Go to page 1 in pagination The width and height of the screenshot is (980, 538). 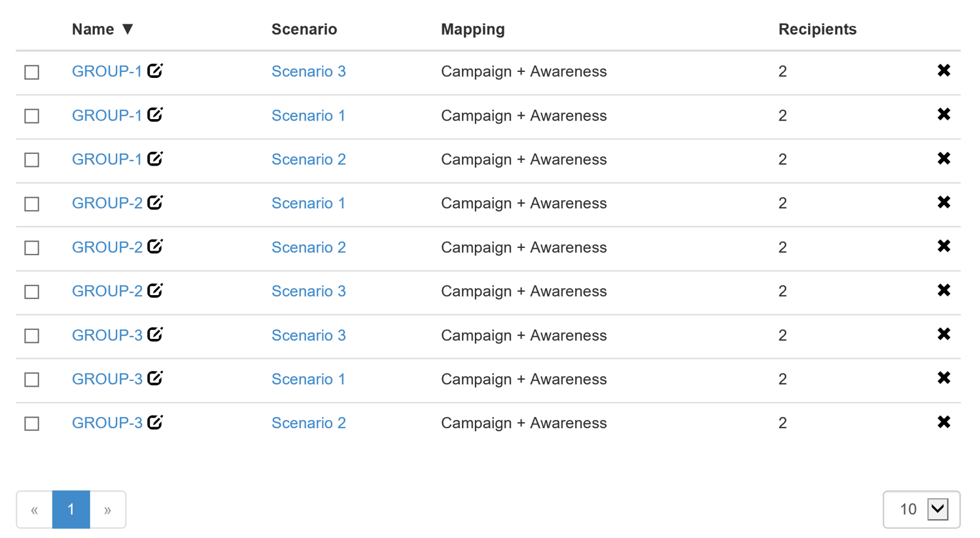[x=71, y=509]
